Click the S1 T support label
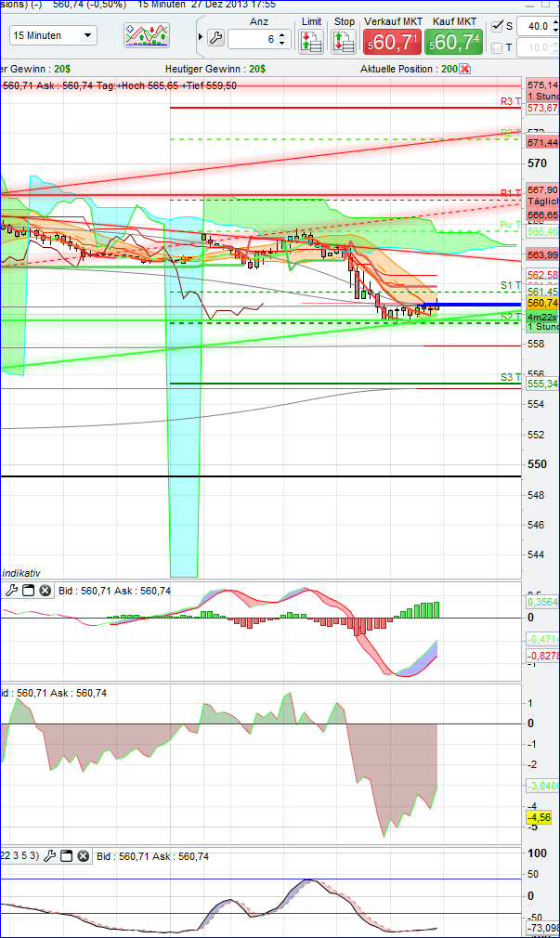 511,285
